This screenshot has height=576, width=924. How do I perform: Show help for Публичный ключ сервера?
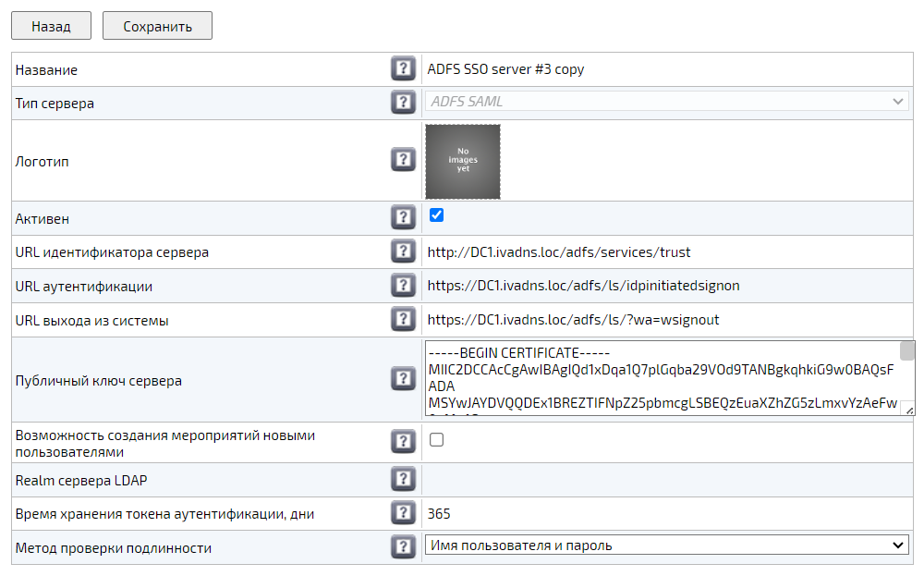tap(402, 379)
